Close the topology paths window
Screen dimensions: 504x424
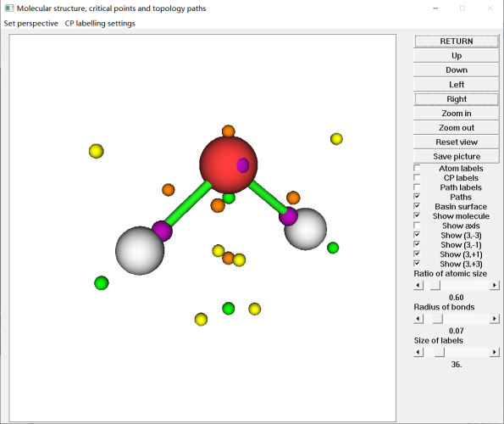[x=490, y=8]
